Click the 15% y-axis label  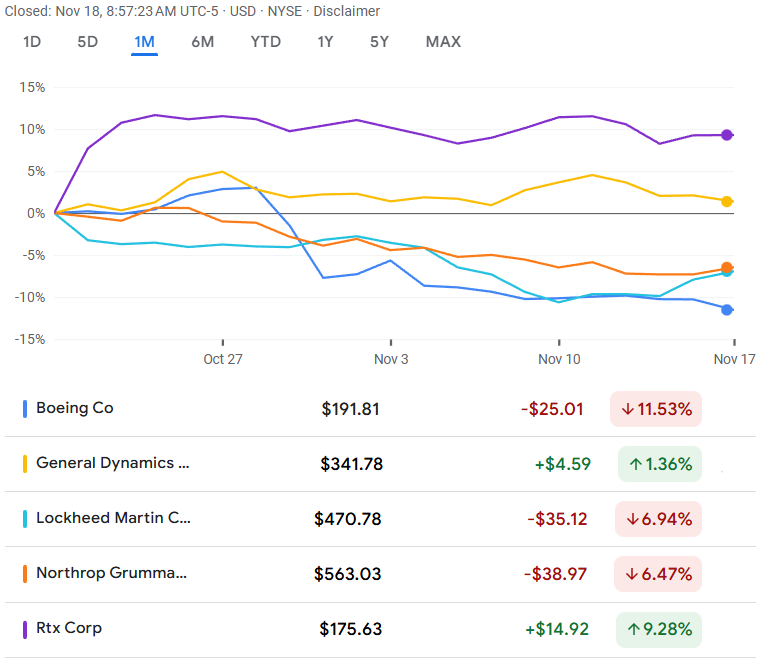click(32, 87)
